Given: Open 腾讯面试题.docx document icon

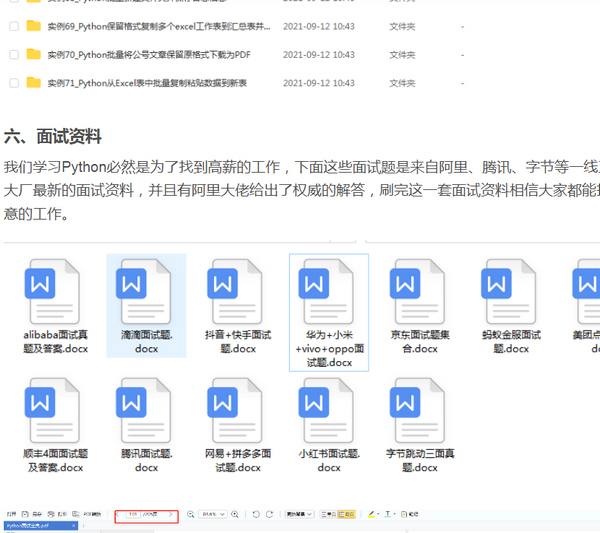Looking at the screenshot, I should tap(143, 410).
